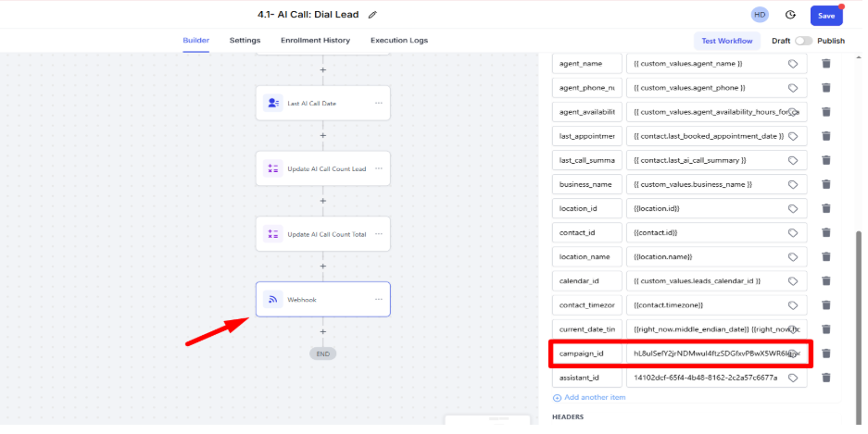Delete the agent_name row with trash icon
This screenshot has width=868, height=434.
point(825,64)
